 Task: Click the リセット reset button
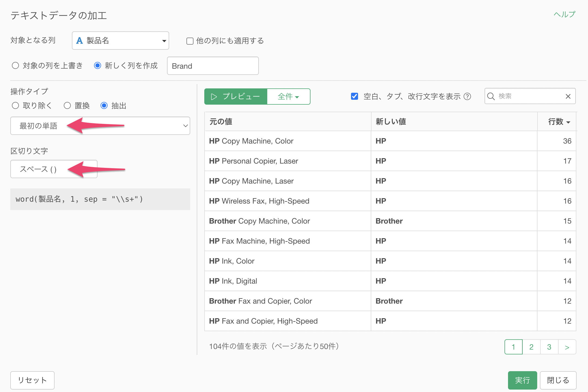32,380
